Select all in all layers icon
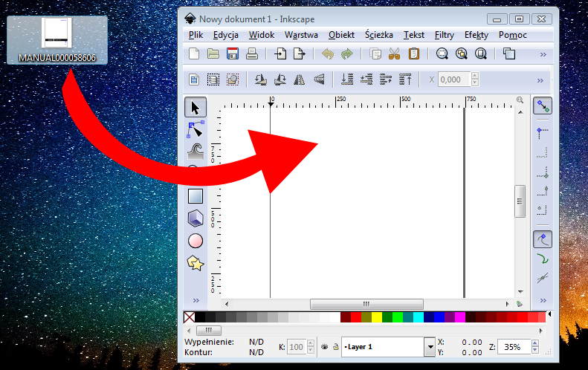The image size is (588, 370). coord(213,79)
